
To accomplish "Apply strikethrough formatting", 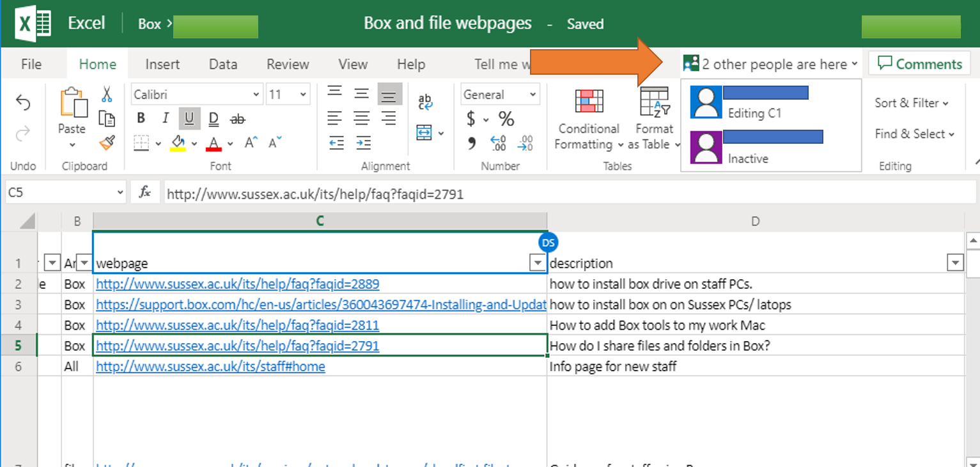I will tap(238, 119).
